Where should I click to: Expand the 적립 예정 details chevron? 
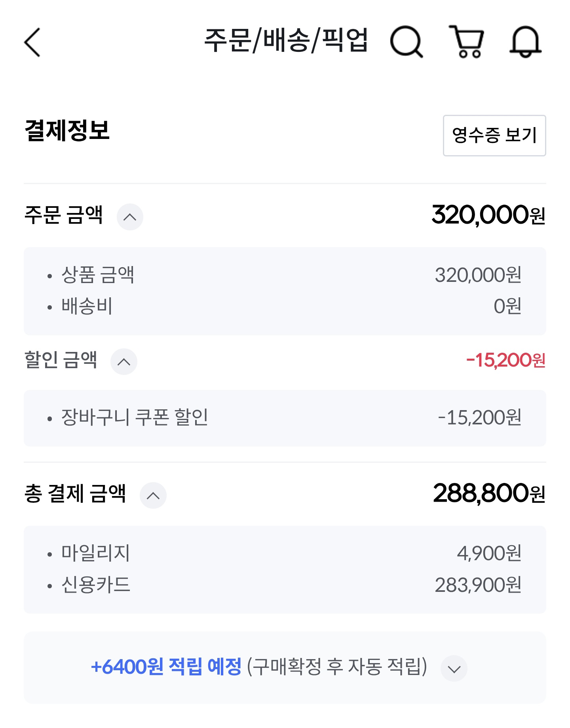(x=454, y=669)
